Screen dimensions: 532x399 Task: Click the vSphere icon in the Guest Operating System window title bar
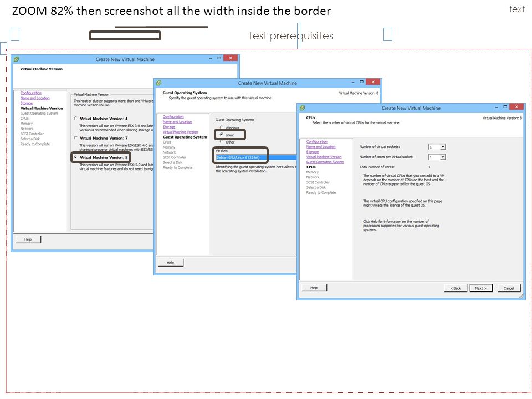(x=159, y=83)
